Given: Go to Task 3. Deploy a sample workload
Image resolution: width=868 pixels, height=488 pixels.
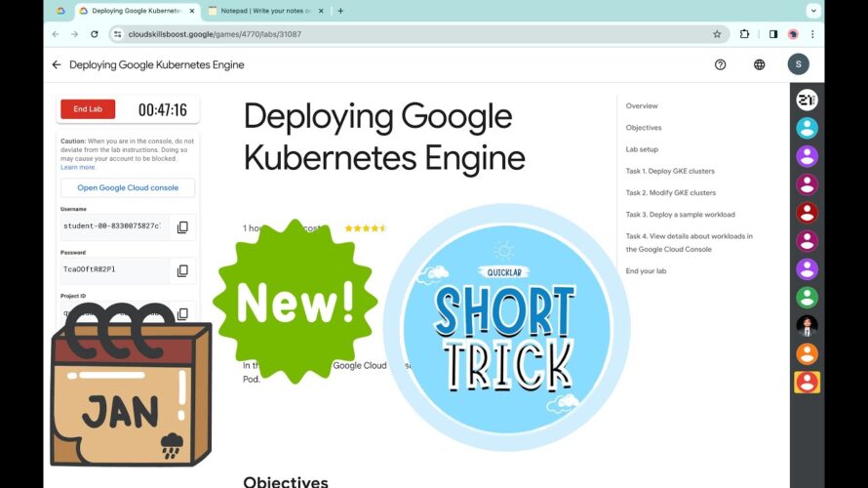Looking at the screenshot, I should click(x=681, y=215).
